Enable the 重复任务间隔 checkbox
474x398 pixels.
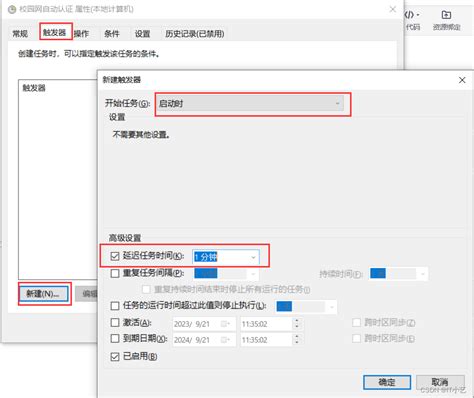point(115,273)
